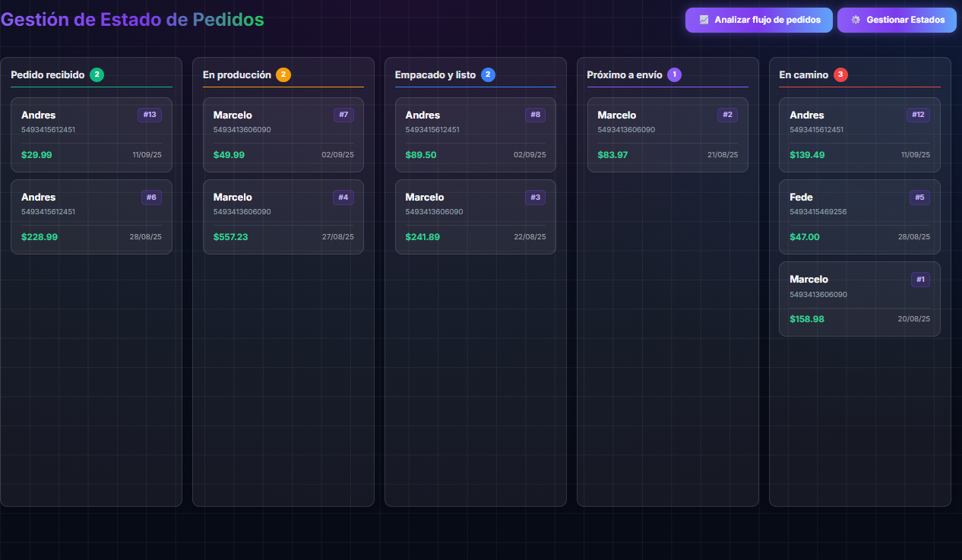Click the gear icon on Gestionar Estados button
This screenshot has width=962, height=560.
pos(856,20)
